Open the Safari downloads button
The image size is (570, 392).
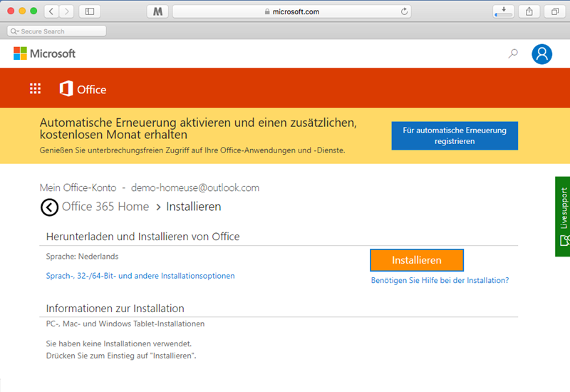click(504, 11)
